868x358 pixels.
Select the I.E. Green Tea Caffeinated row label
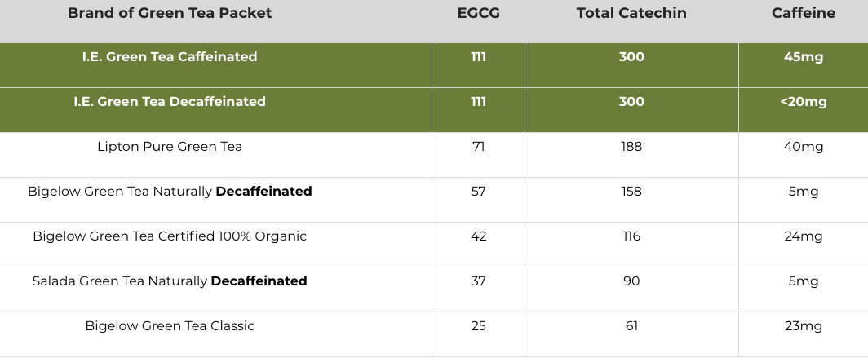tap(170, 57)
